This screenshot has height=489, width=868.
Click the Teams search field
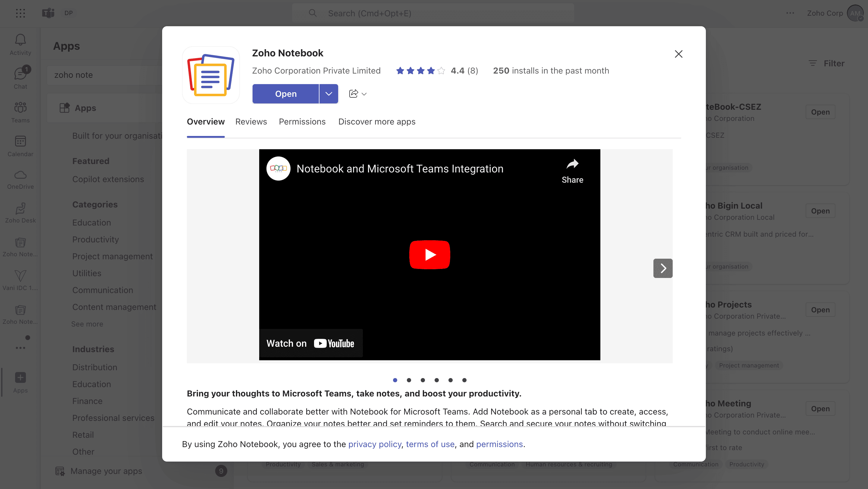point(433,13)
